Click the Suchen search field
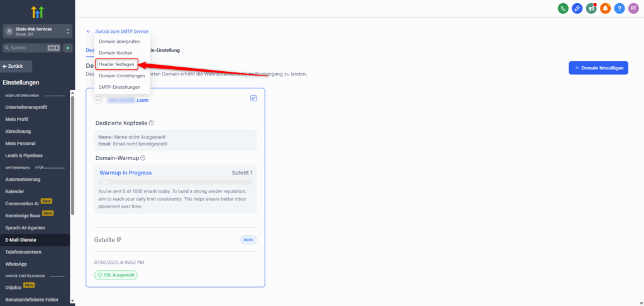Image resolution: width=644 pixels, height=306 pixels. tap(31, 48)
